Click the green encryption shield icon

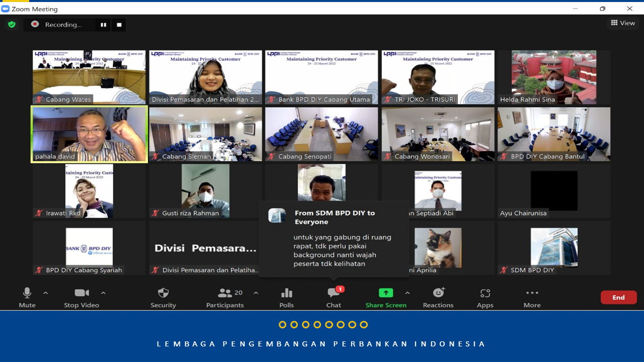12,24
